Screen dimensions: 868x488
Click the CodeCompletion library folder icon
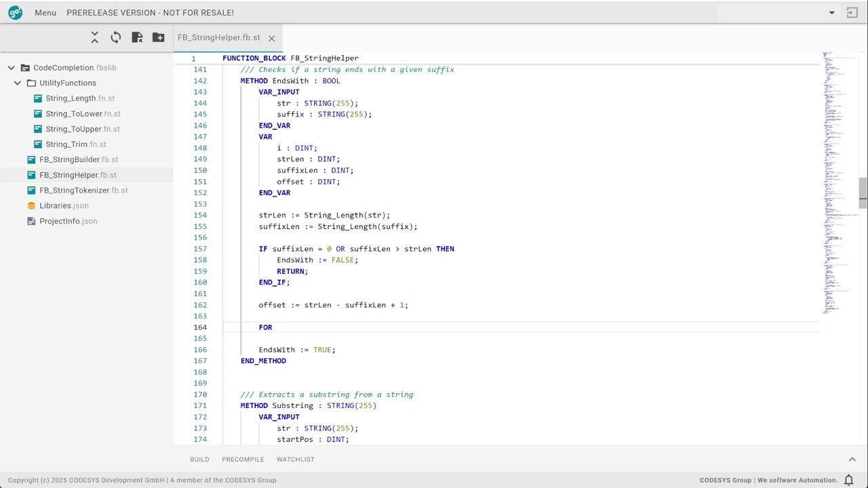coord(25,68)
